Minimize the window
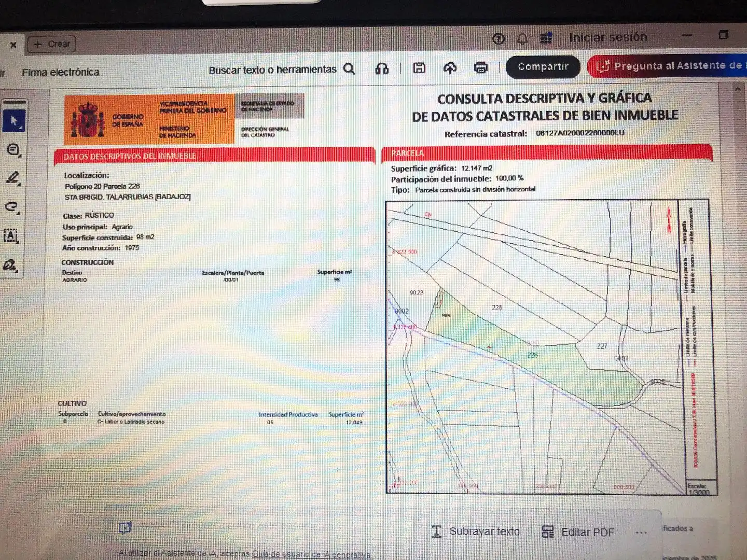The image size is (747, 560). coord(687,35)
